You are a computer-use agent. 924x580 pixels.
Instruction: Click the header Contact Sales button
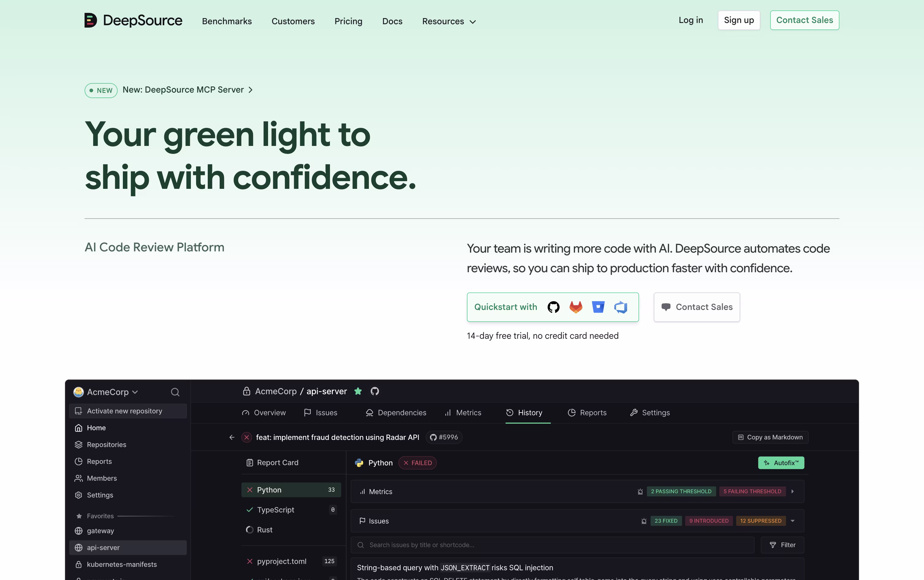coord(805,20)
